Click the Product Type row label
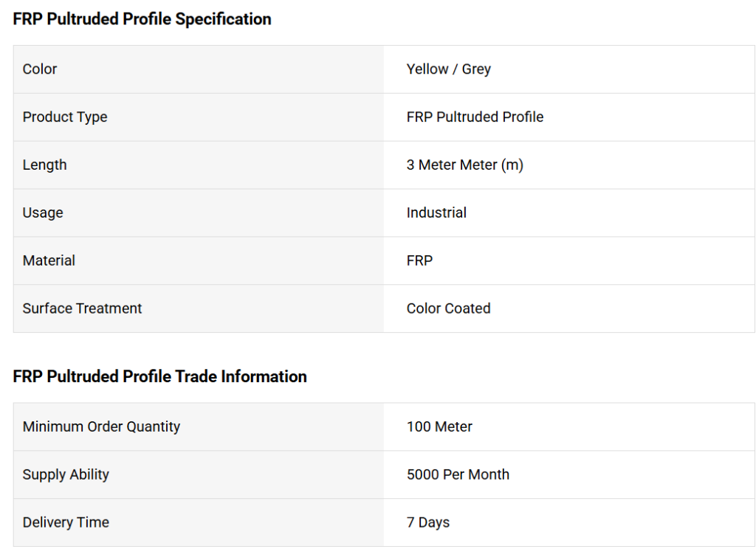756x549 pixels. (x=65, y=117)
